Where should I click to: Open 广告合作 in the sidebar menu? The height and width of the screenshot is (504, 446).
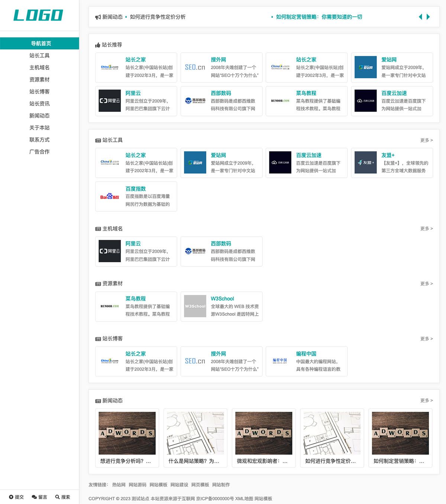[x=39, y=152]
